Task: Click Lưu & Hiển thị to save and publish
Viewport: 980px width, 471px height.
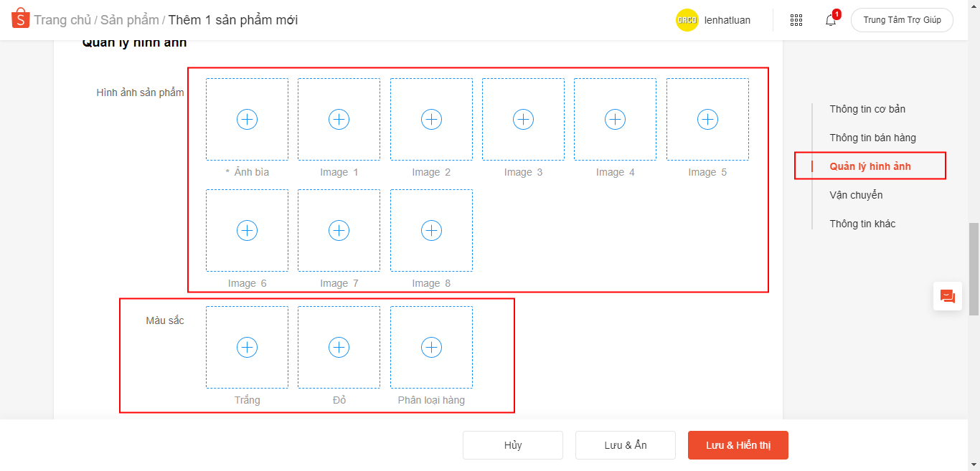Action: point(738,445)
